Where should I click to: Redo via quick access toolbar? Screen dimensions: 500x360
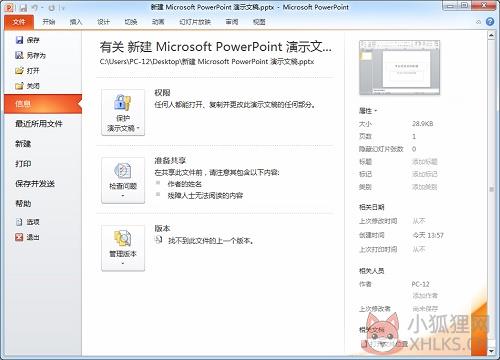[x=51, y=8]
